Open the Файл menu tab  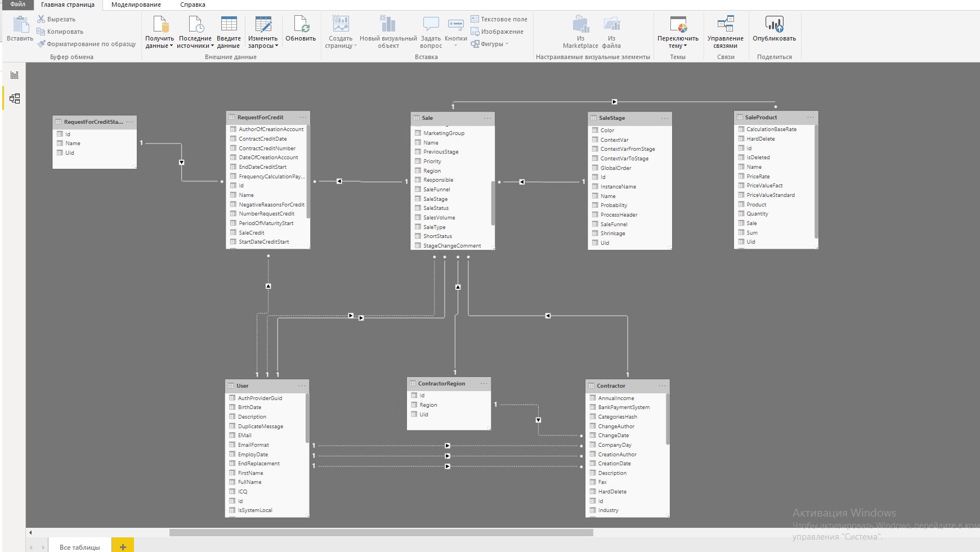coord(17,5)
